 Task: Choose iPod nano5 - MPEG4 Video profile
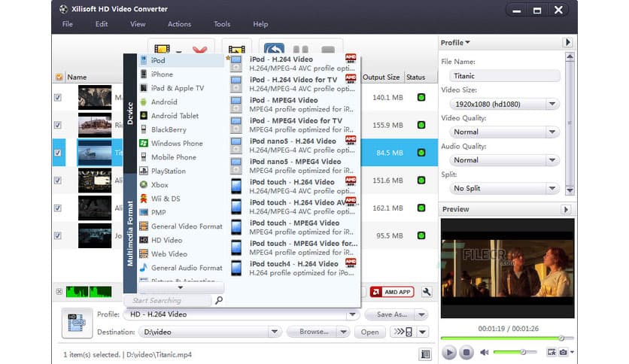point(294,166)
